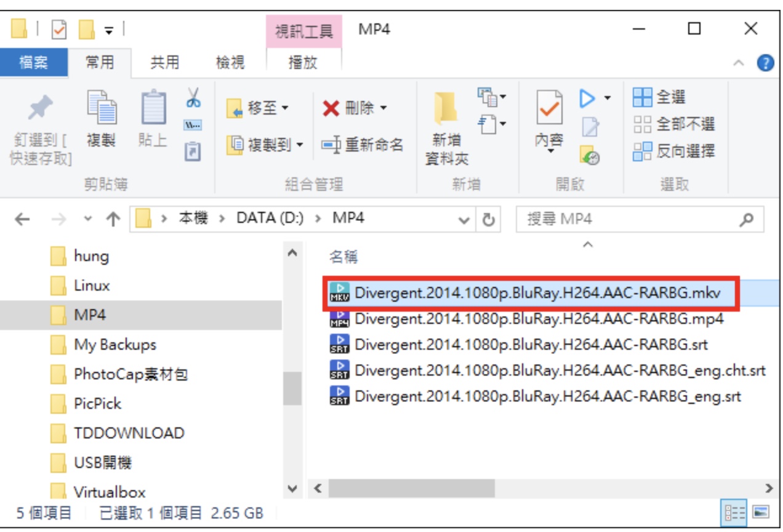Screen dimensions: 783x532
Task: Go up one folder with the up arrow
Action: (x=113, y=220)
